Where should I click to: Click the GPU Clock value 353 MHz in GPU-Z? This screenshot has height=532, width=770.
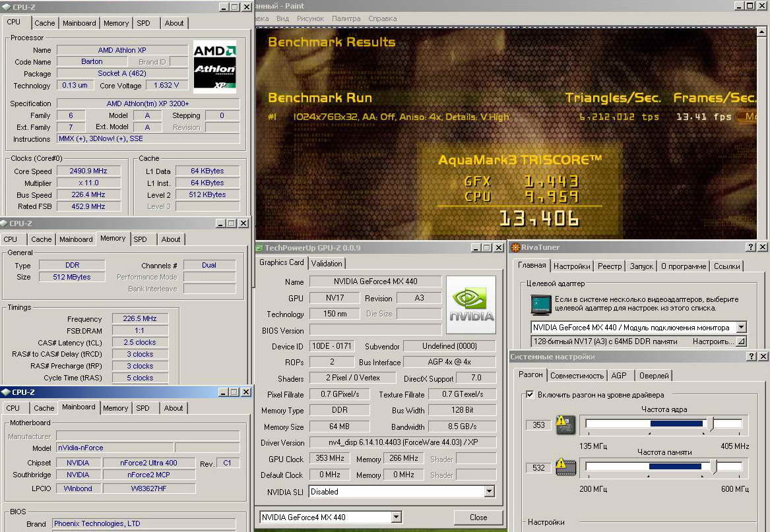pos(329,458)
